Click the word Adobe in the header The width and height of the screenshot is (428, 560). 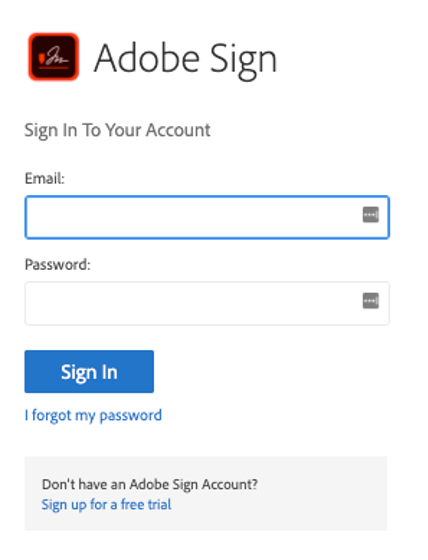[x=146, y=58]
